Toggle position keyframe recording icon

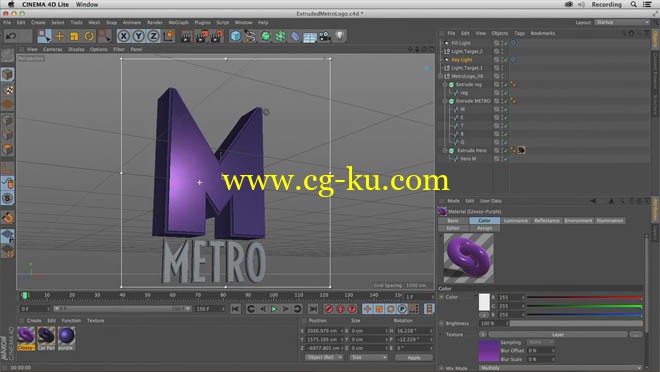367,309
